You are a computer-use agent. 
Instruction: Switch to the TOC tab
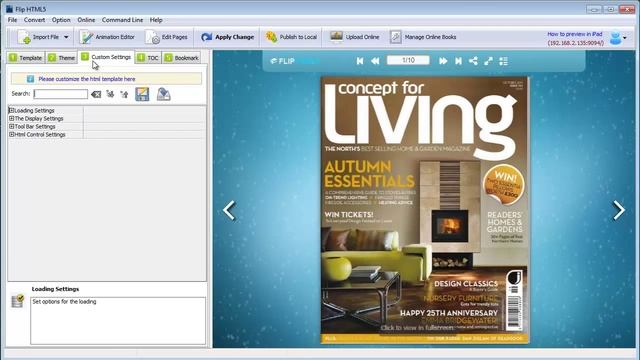(x=148, y=58)
